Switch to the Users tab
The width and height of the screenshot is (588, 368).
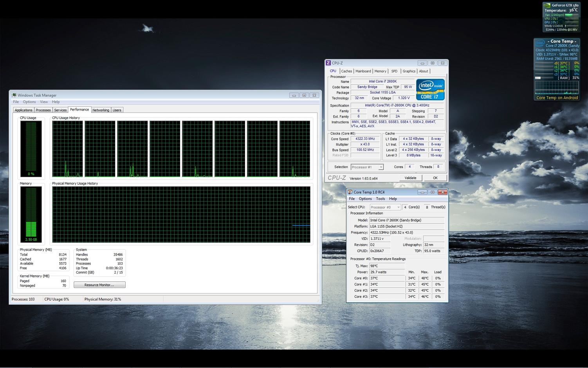tap(117, 110)
